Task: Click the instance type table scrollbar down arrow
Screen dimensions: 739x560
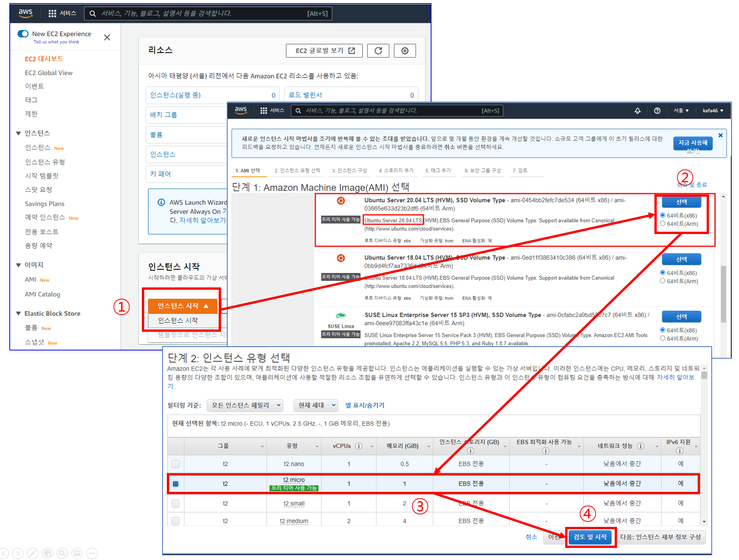Action: coord(704,521)
